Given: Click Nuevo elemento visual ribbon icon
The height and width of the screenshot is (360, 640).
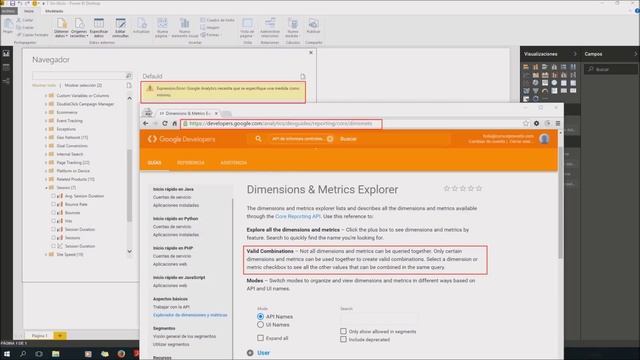Looking at the screenshot, I should pos(184,28).
